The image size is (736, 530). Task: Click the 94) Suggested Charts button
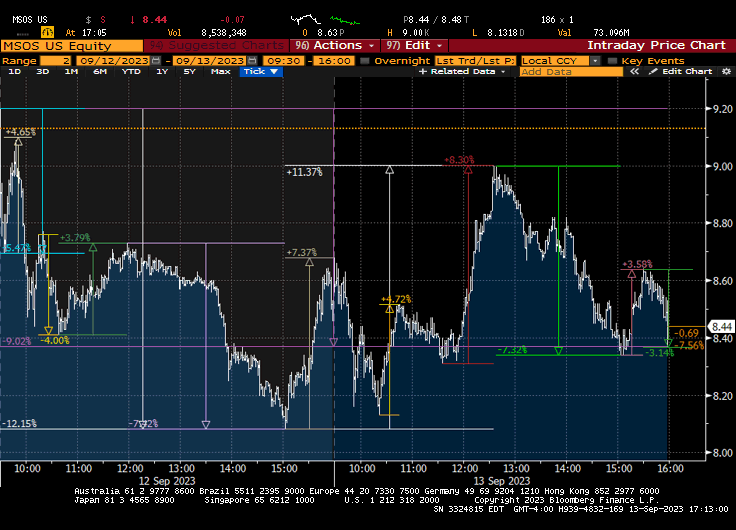(217, 46)
